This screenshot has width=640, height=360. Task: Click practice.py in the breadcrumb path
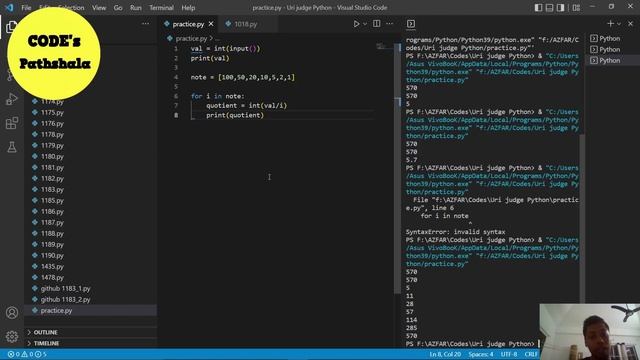pyautogui.click(x=191, y=39)
